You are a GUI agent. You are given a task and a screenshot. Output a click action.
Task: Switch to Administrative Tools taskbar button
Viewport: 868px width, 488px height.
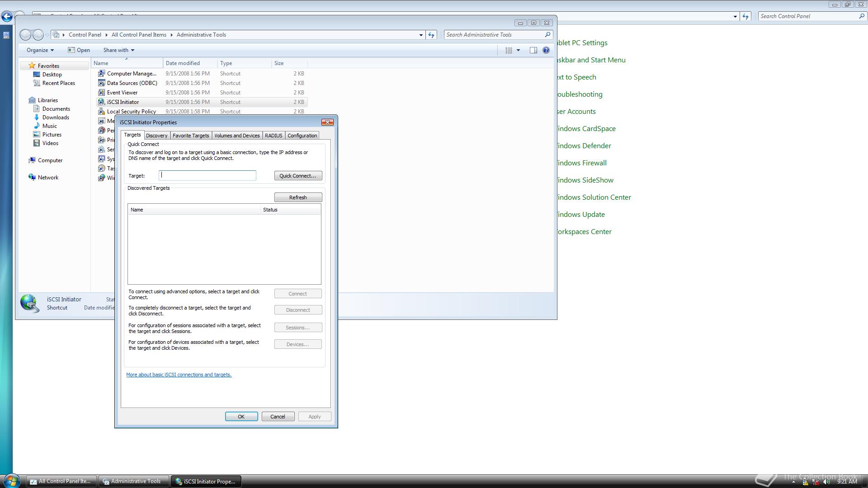click(x=133, y=481)
